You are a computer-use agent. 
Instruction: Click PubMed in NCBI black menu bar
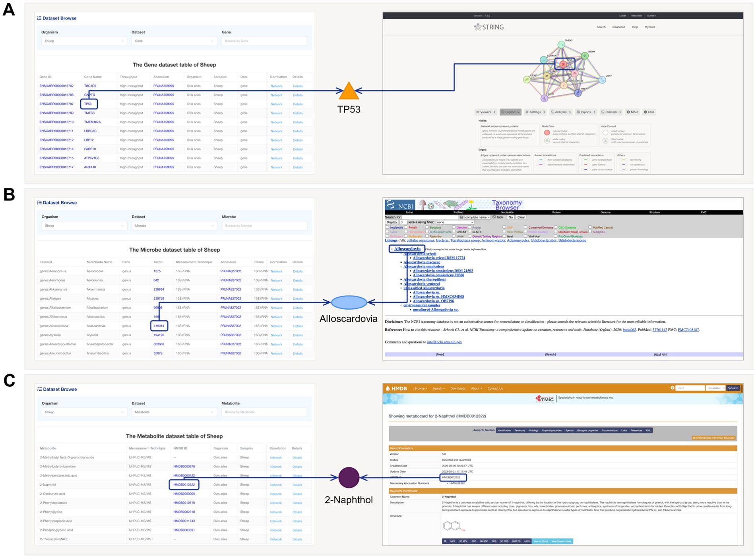point(458,212)
